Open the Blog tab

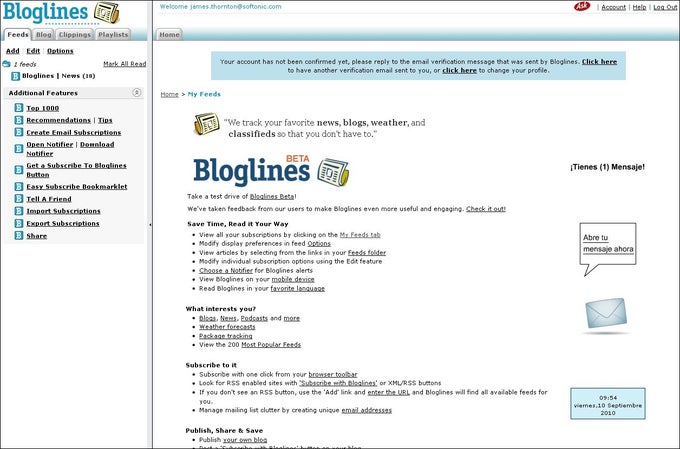(x=43, y=35)
